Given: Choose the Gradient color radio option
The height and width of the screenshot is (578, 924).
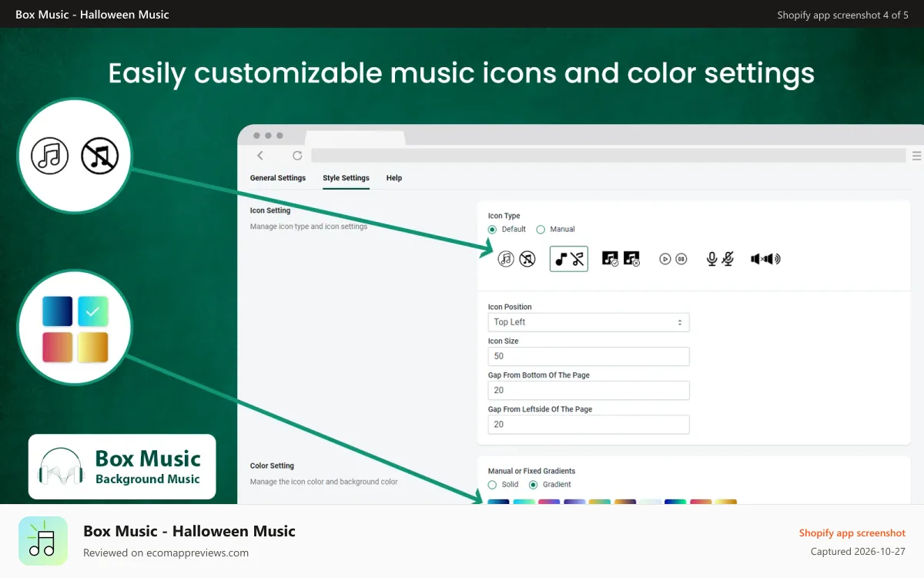Looking at the screenshot, I should (x=533, y=485).
